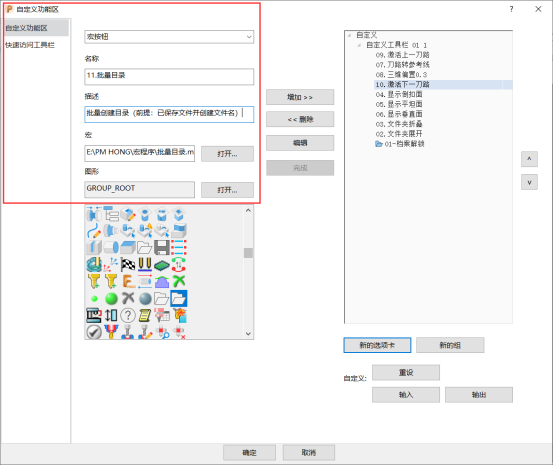Move item down with v button
The width and height of the screenshot is (554, 466).
[x=529, y=182]
